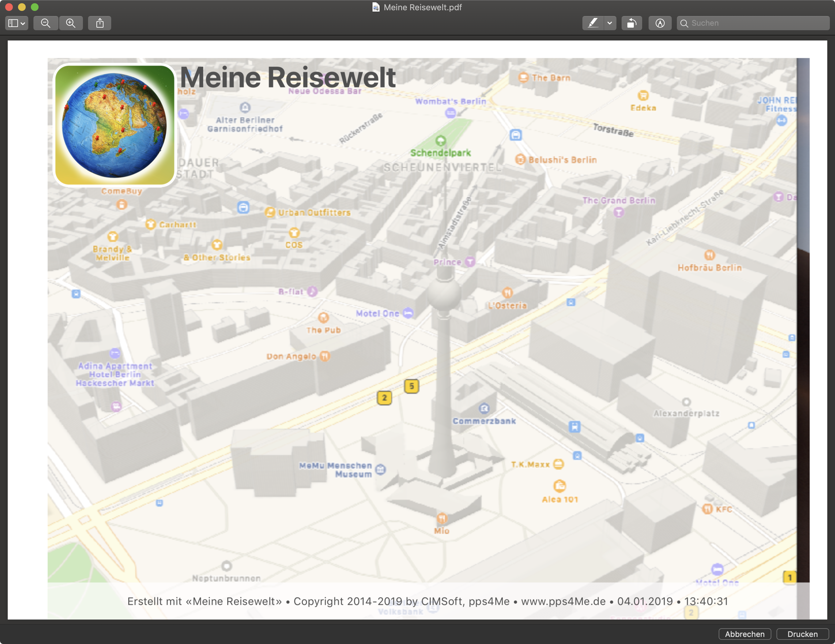Image resolution: width=835 pixels, height=644 pixels.
Task: Click the Alea 101 shopping icon
Action: [x=560, y=486]
